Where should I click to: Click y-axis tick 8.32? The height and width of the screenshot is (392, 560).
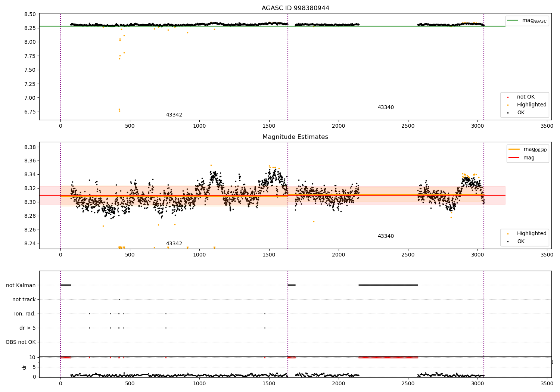(x=29, y=189)
